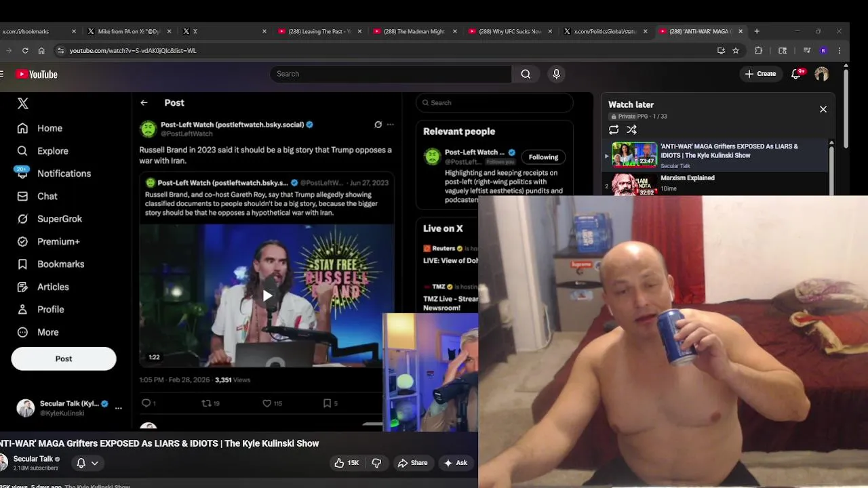Open the browser extensions puzzle icon
868x488 pixels.
click(758, 50)
